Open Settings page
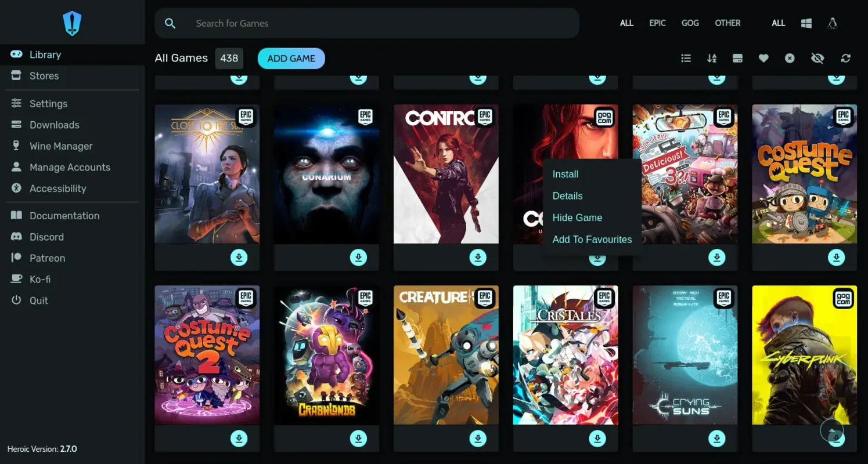Viewport: 868px width, 464px height. click(49, 104)
